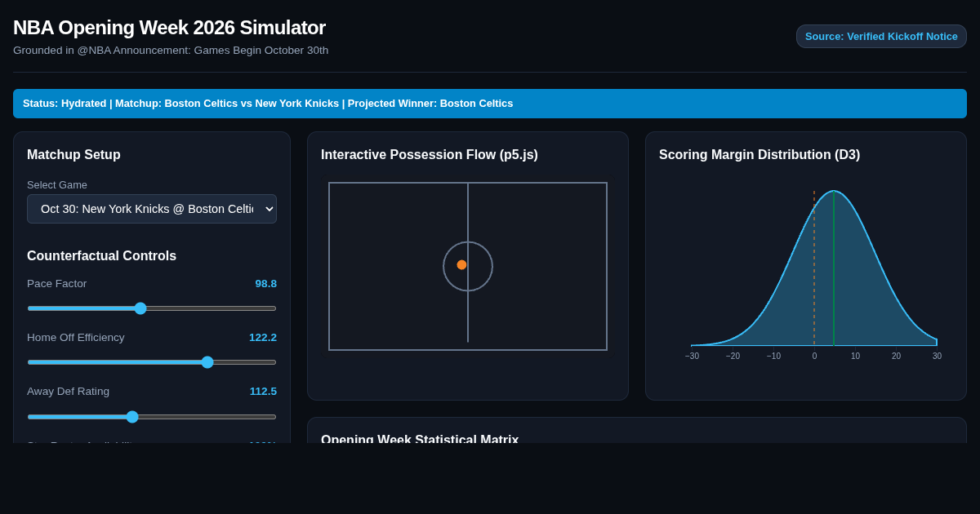Screen dimensions: 980x514
Task: Click the 30 axis tick label
Action: click(937, 357)
